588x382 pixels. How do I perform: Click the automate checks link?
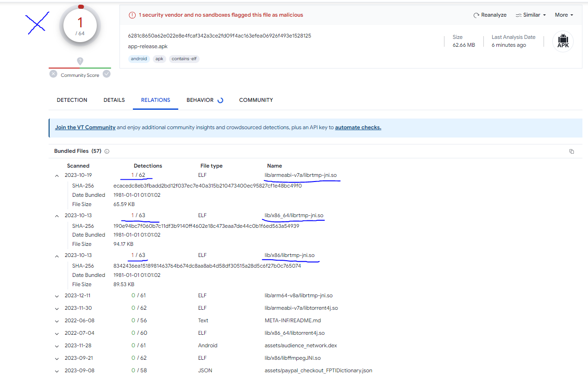pos(358,127)
